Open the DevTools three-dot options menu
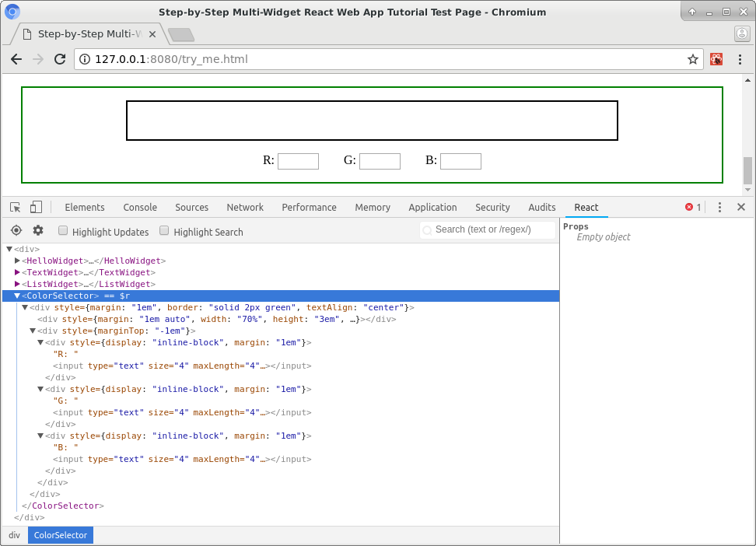Screen dimensions: 756x546 coord(719,207)
